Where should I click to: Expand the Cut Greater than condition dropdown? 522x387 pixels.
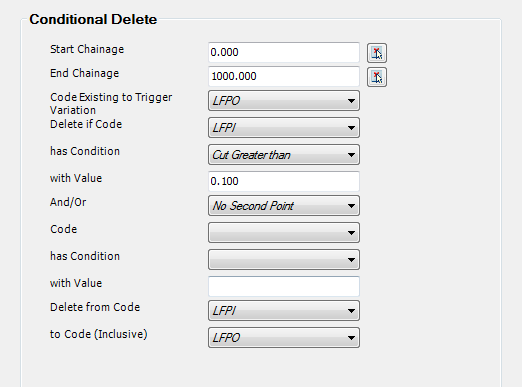pyautogui.click(x=284, y=154)
